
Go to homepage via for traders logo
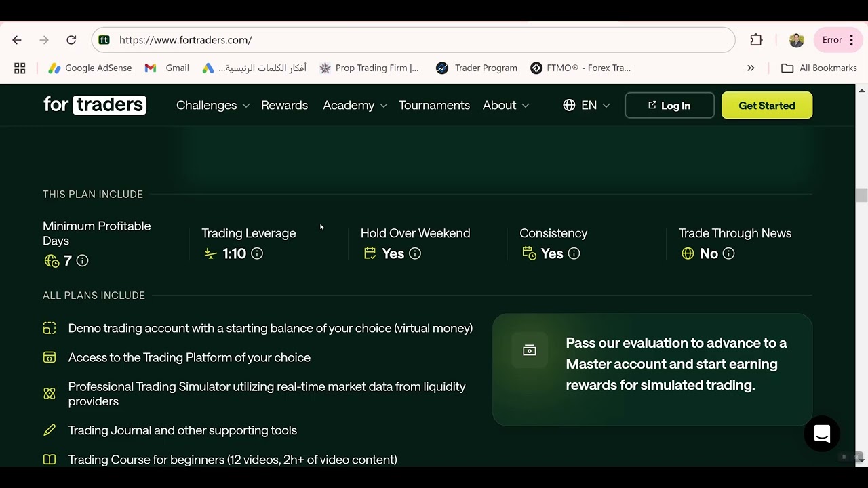(x=95, y=105)
